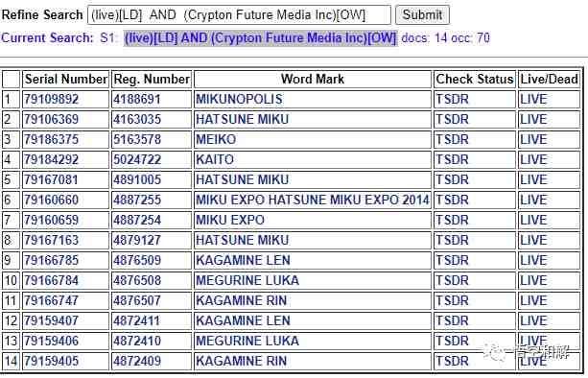Viewport: 588px width, 378px height.
Task: Check TSDR for serial 79167163 row
Action: click(452, 241)
